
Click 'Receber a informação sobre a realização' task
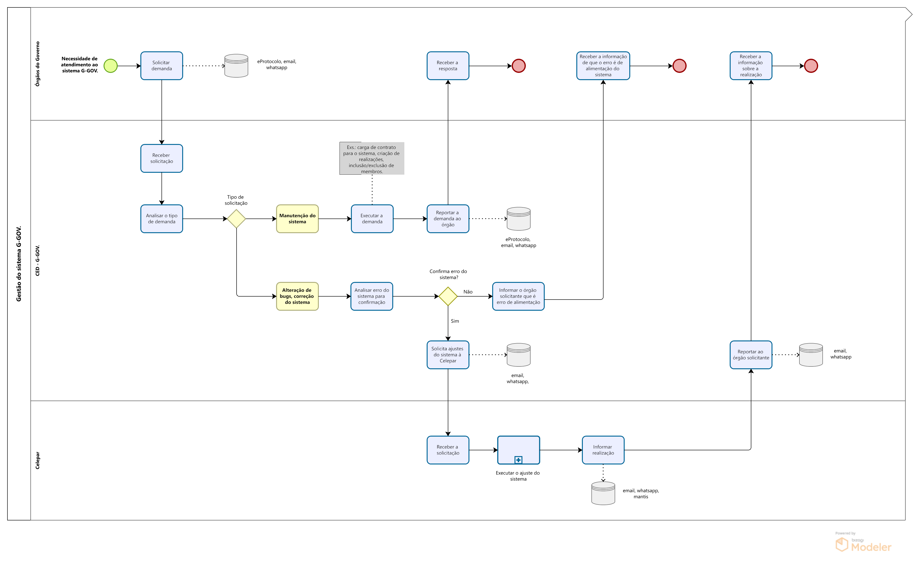pos(751,66)
